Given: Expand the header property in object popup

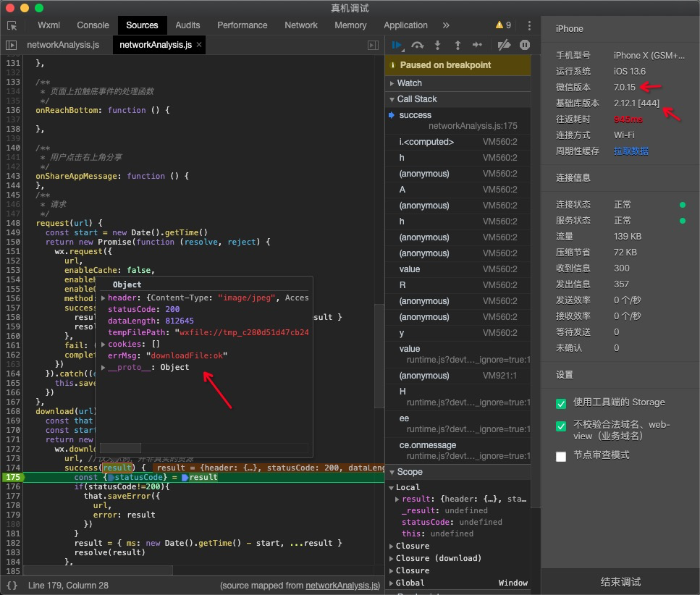Looking at the screenshot, I should pos(103,297).
